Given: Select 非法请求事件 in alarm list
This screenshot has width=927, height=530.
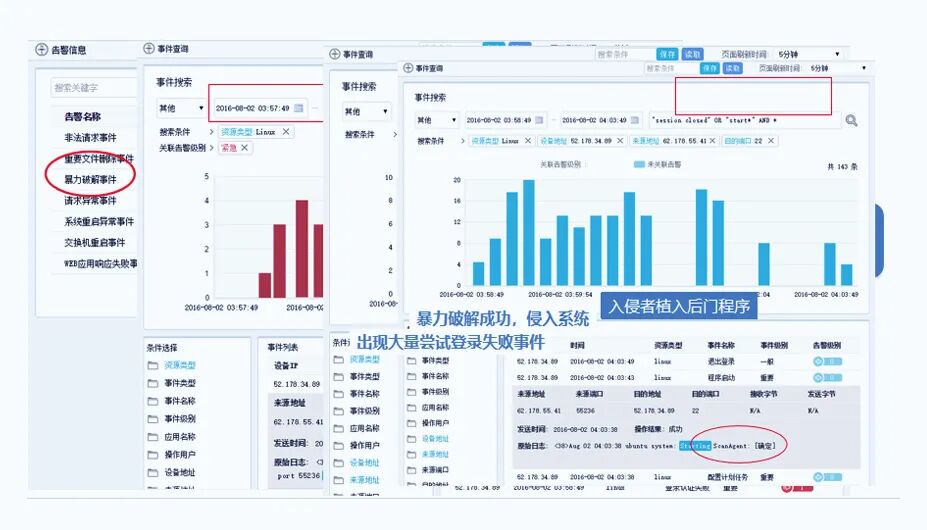Looking at the screenshot, I should tap(90, 138).
